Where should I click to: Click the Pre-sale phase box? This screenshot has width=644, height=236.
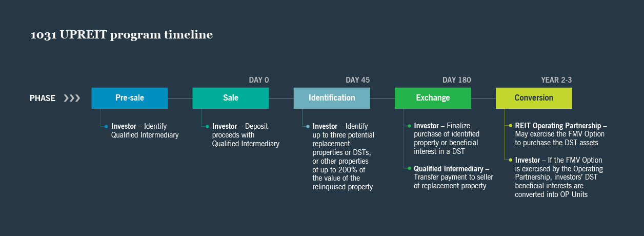click(129, 98)
